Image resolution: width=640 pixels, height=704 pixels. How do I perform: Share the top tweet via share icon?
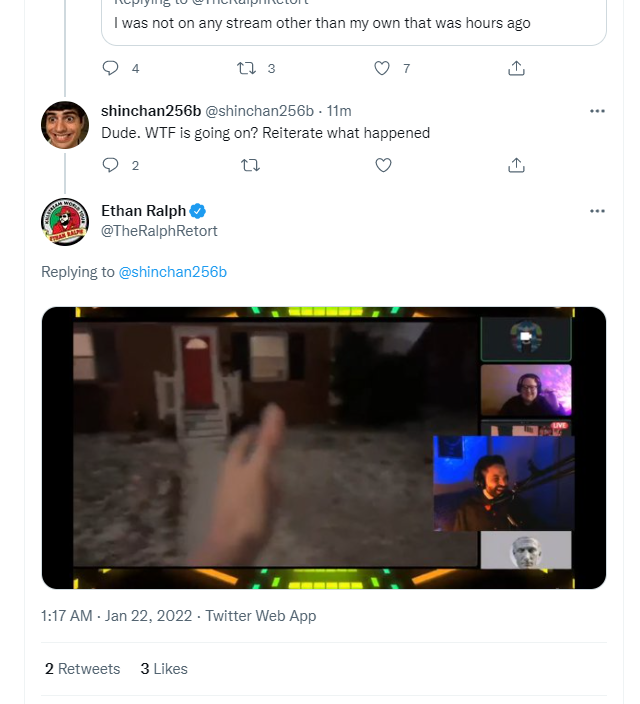(516, 68)
